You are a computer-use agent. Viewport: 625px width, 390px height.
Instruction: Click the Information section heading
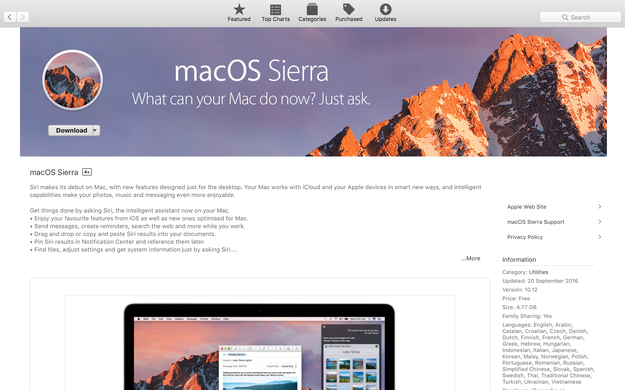(x=519, y=260)
